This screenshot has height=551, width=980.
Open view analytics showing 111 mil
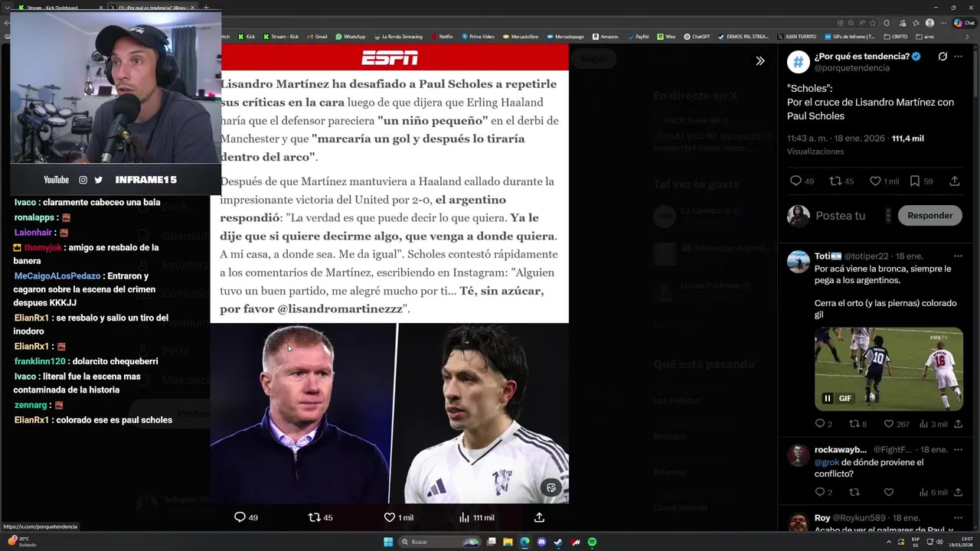476,517
